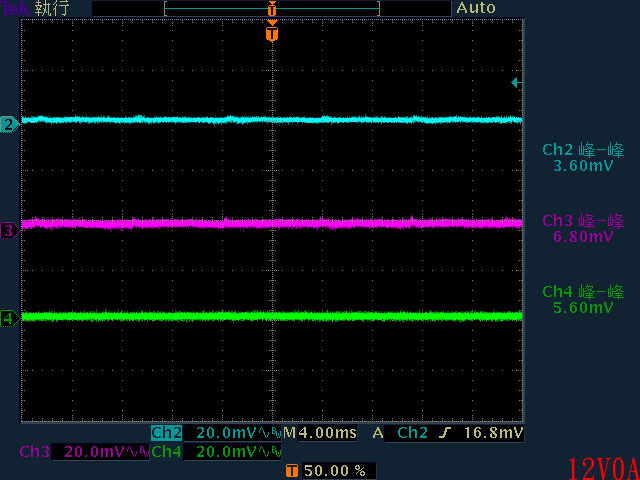Click the magenta Ch3 waveform trace
The height and width of the screenshot is (480, 640).
pos(272,223)
